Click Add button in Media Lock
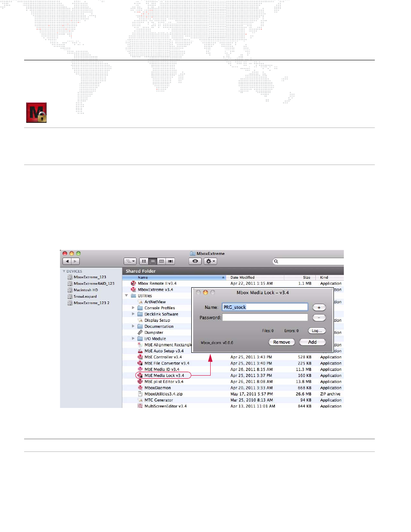The height and width of the screenshot is (532, 411). click(312, 342)
